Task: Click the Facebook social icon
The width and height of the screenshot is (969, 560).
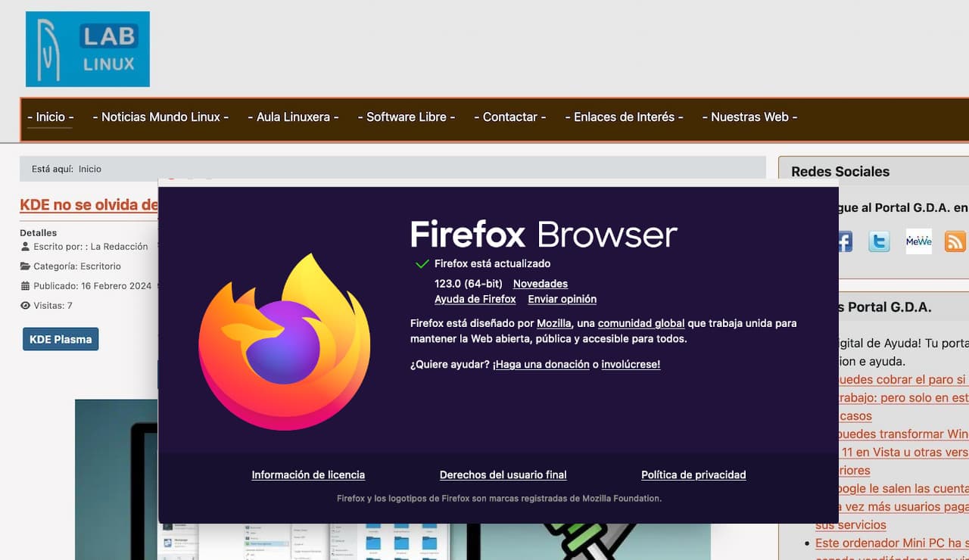Action: coord(845,241)
